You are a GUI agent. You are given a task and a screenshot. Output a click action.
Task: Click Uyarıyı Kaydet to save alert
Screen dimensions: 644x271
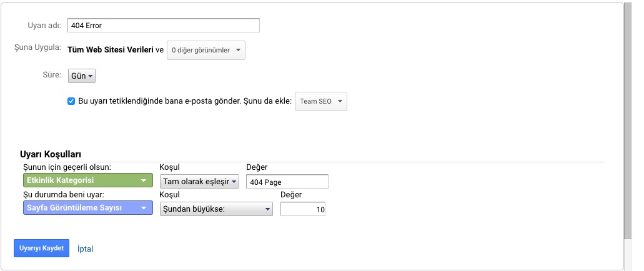tap(41, 249)
